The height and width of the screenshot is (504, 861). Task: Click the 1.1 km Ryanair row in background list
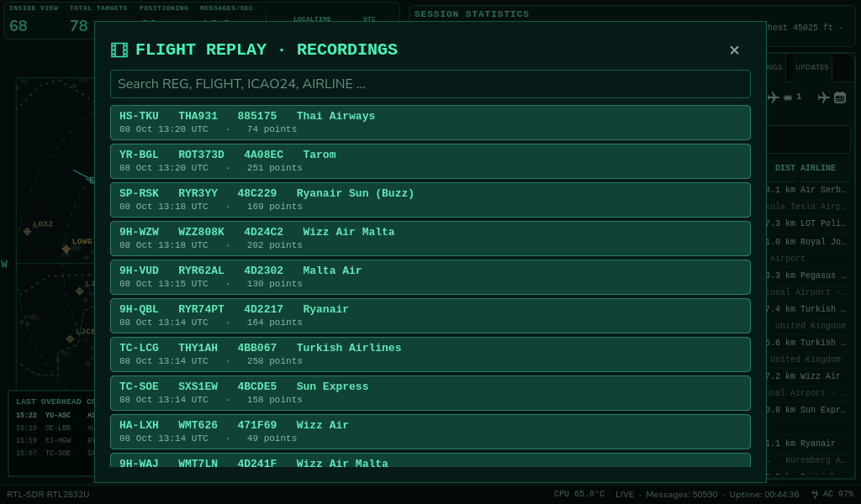(x=807, y=444)
